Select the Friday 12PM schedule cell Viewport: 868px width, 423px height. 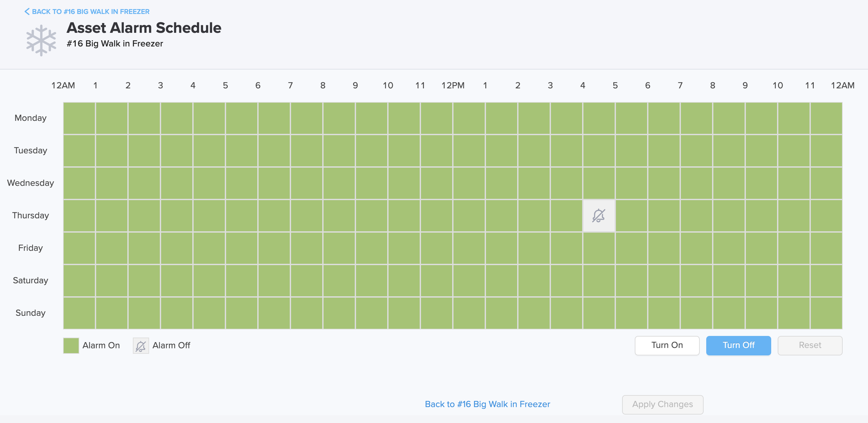coord(469,248)
